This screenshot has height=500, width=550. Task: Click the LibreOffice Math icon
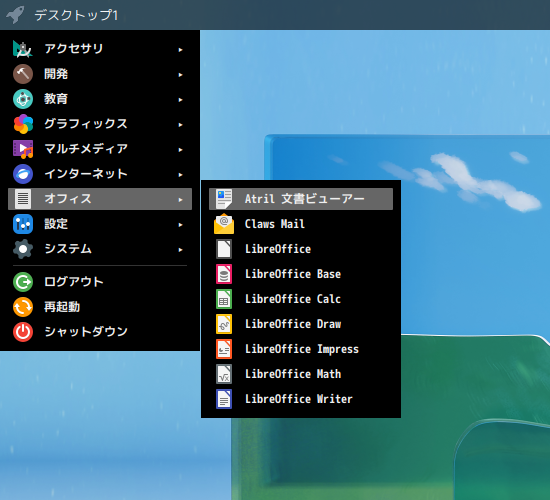click(x=224, y=374)
